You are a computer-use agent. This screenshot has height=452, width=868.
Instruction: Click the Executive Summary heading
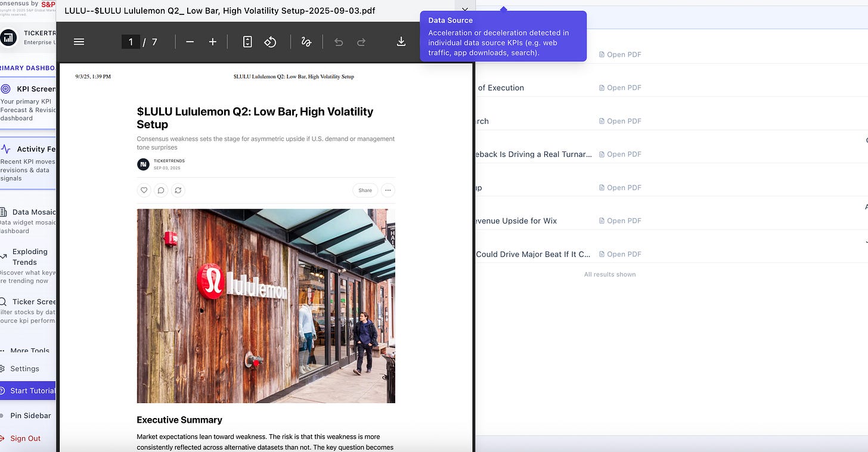click(x=179, y=420)
